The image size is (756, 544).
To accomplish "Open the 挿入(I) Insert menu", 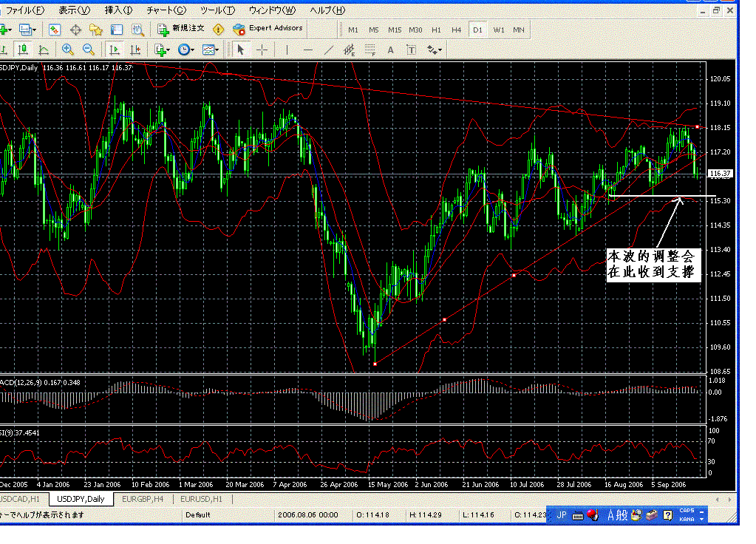I will coord(118,10).
